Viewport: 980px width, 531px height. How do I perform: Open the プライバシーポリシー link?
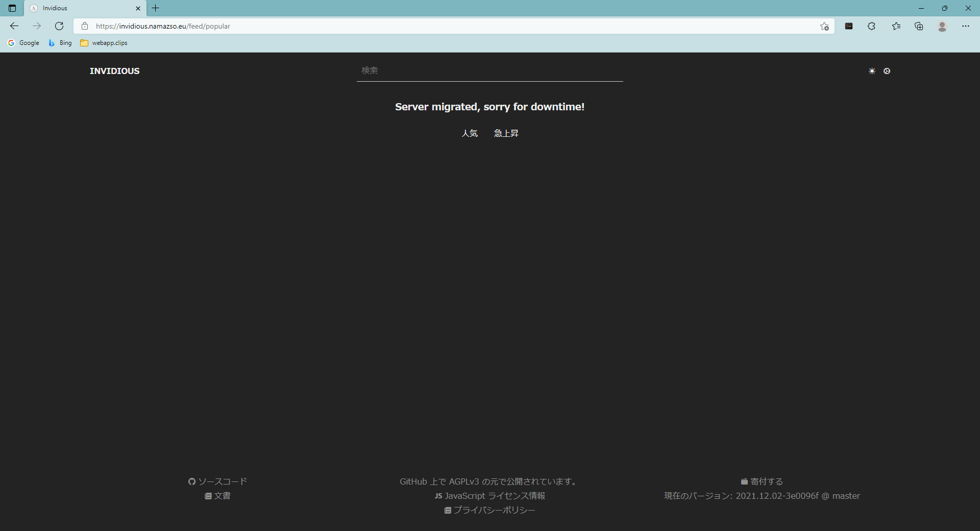tap(489, 510)
